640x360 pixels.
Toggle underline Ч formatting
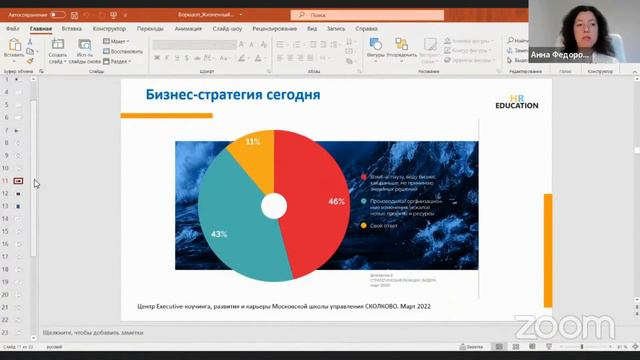(x=177, y=58)
